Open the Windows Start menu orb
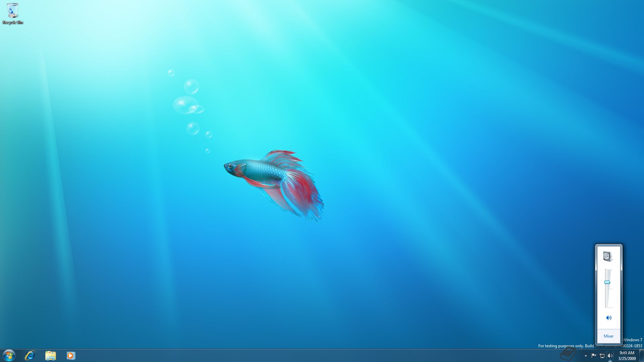The image size is (644, 362). 9,355
